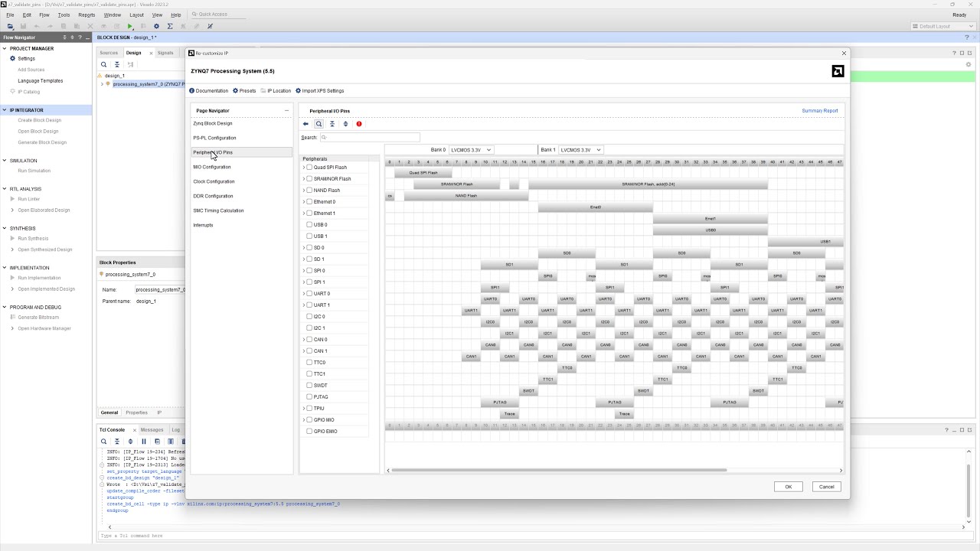Click the sigma Reports toolbar icon
Image resolution: width=980 pixels, height=551 pixels.
(170, 26)
